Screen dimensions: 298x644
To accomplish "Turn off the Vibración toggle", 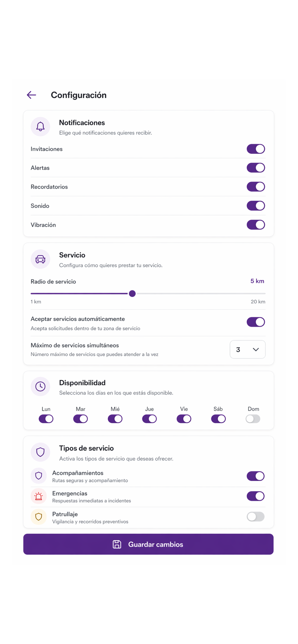I will coord(256,224).
